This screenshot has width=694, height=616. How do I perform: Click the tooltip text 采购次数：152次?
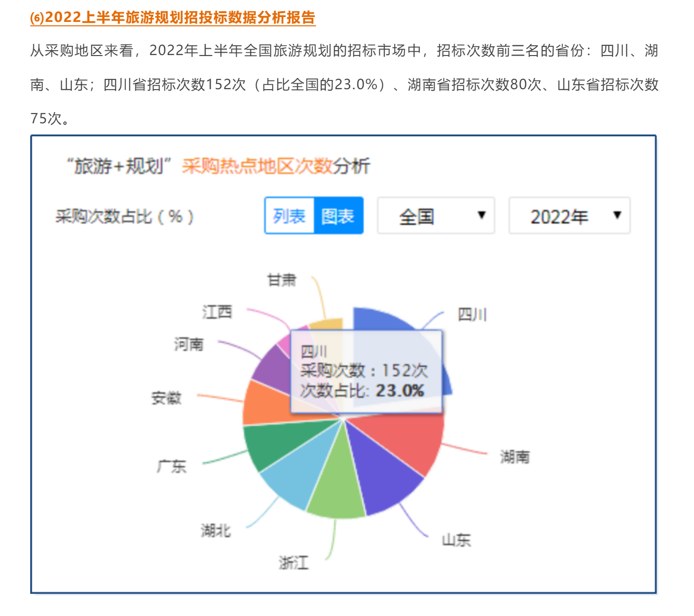[x=364, y=370]
